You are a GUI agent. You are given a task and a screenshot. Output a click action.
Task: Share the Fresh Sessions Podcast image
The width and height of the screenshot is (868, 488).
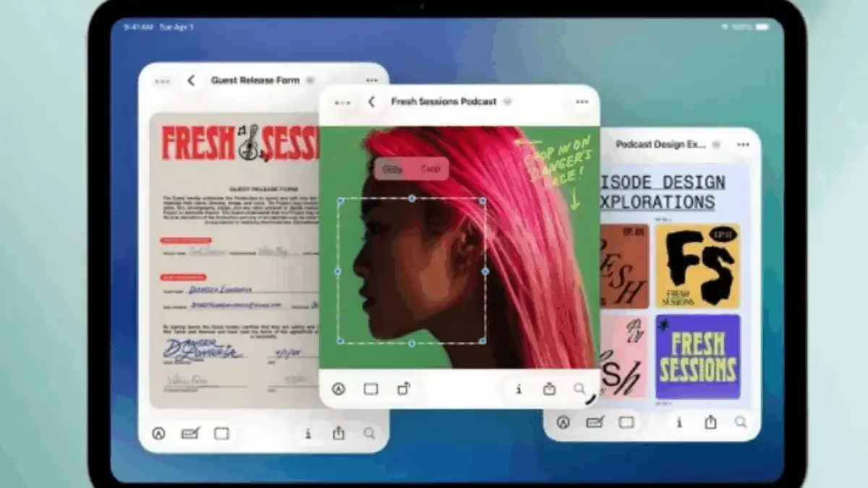pyautogui.click(x=549, y=389)
